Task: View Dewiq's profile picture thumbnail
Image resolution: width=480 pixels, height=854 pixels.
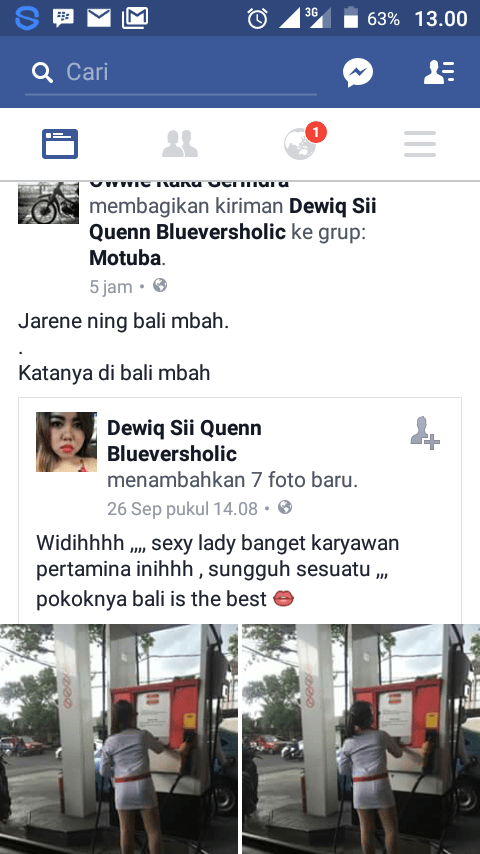Action: point(66,442)
